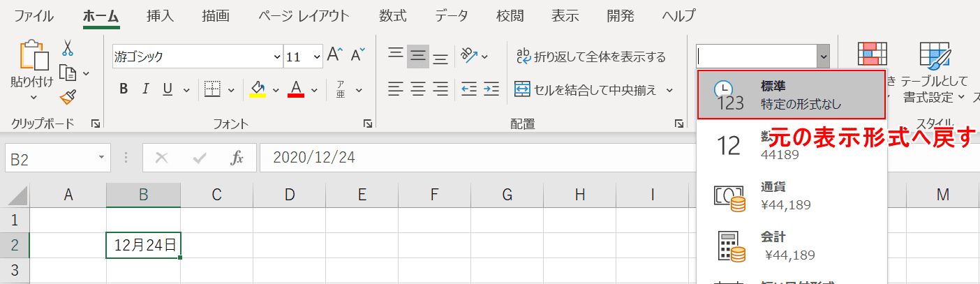
Task: Click the number format input box
Action: [x=756, y=57]
